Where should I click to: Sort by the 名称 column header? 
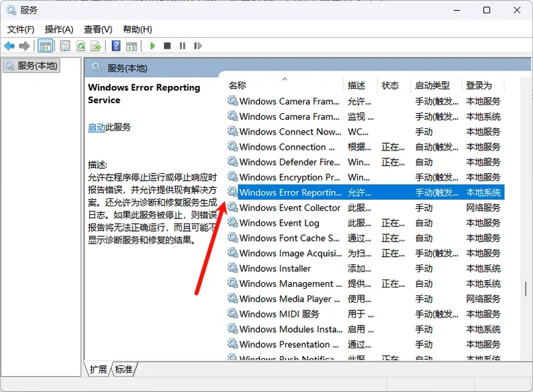(238, 85)
